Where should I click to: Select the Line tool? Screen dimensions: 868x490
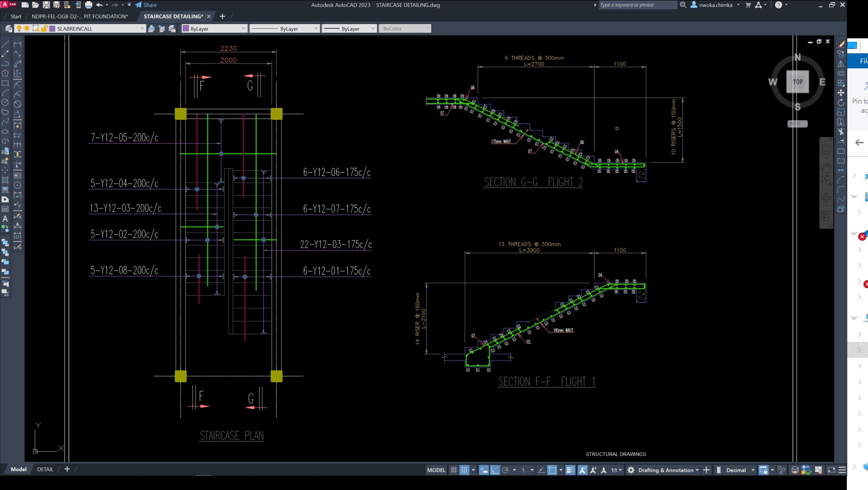click(x=5, y=45)
